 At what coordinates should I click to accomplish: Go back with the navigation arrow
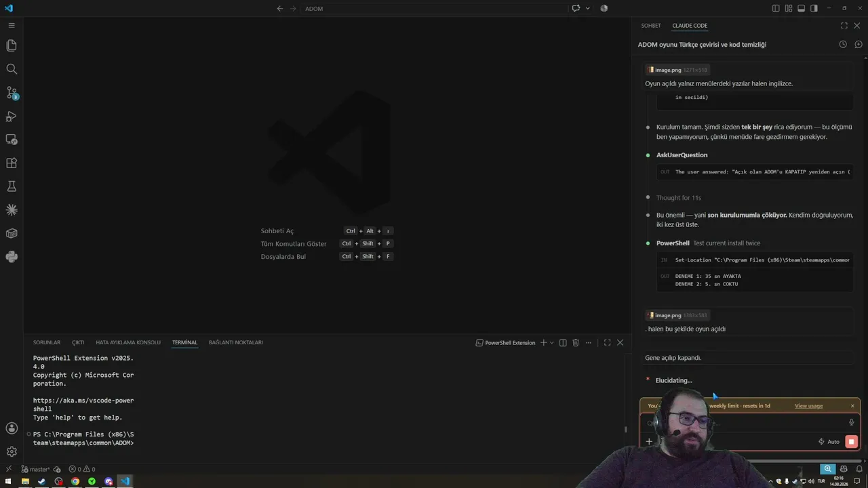coord(280,8)
